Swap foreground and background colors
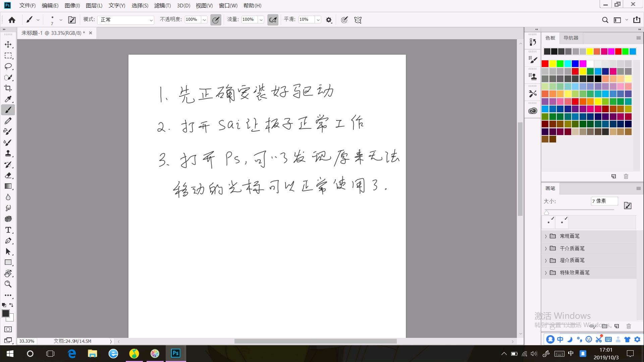This screenshot has height=362, width=644. pyautogui.click(x=11, y=305)
